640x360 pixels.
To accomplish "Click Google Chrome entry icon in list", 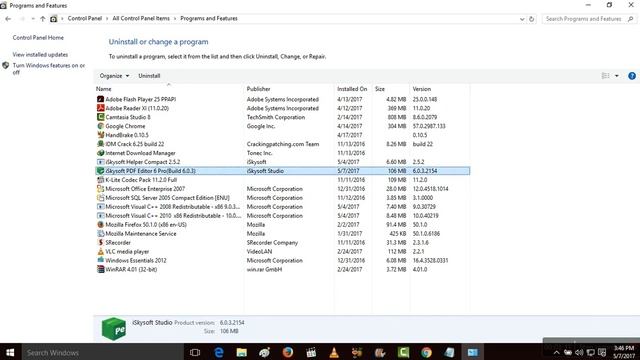I will tap(100, 126).
